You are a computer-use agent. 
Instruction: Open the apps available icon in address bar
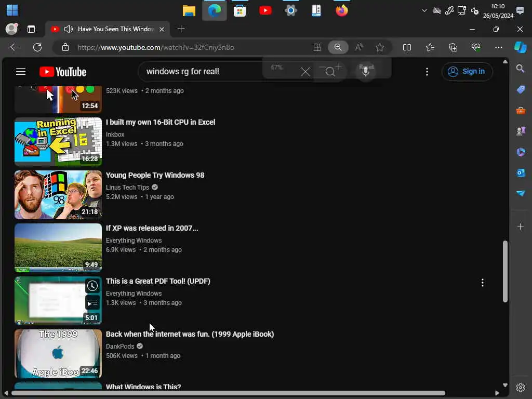tap(317, 47)
